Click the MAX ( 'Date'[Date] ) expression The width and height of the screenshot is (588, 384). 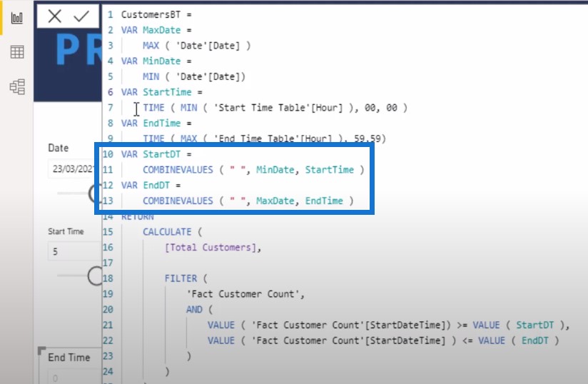196,46
